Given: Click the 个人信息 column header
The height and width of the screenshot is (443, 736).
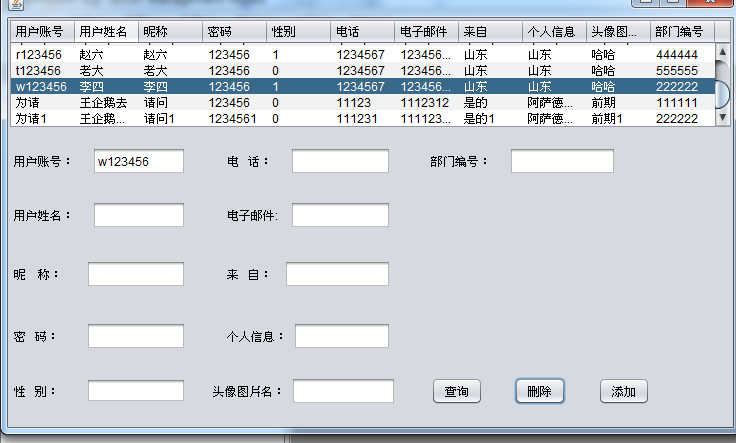Looking at the screenshot, I should coord(554,32).
